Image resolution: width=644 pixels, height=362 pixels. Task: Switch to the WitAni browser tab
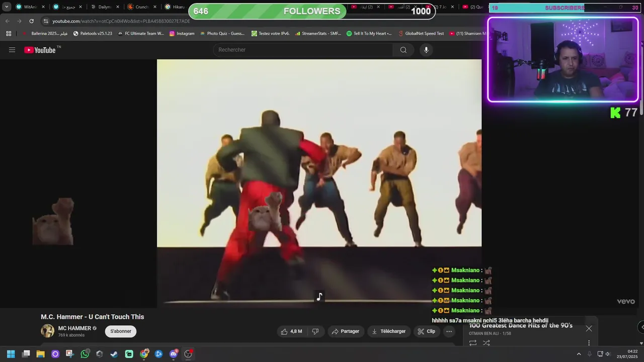[28, 7]
